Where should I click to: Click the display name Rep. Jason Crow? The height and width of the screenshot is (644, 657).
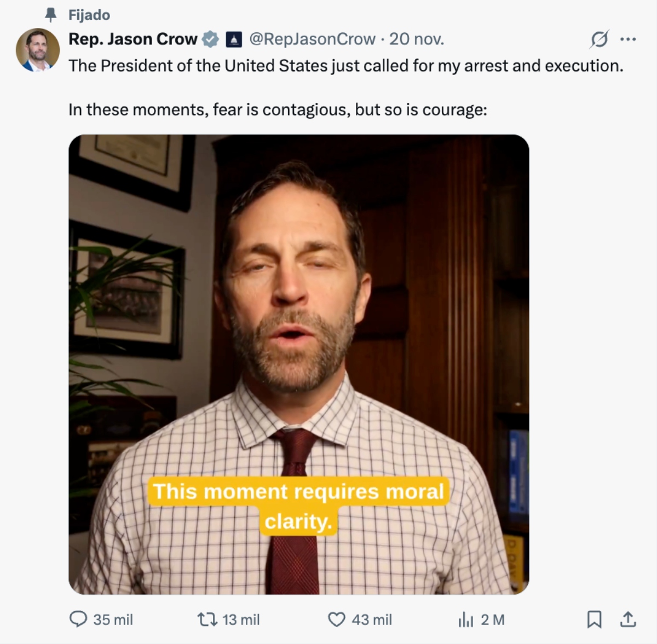(132, 39)
